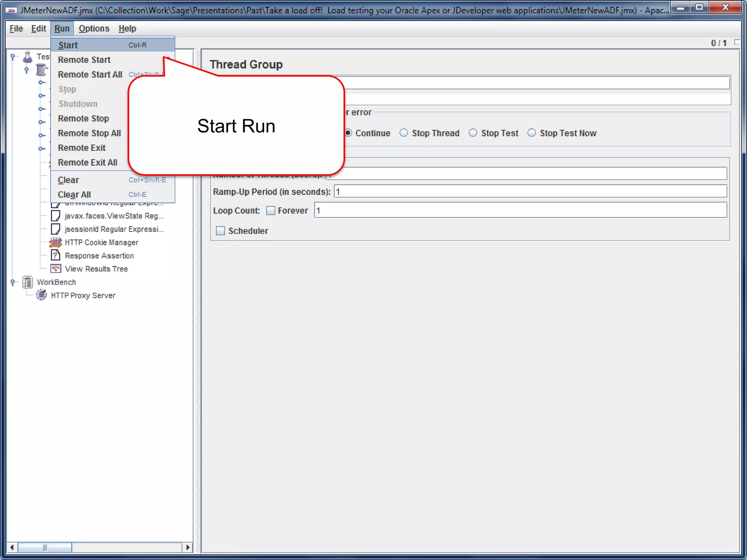Select jsessionId Regular Expressi... tree node

coord(114,229)
